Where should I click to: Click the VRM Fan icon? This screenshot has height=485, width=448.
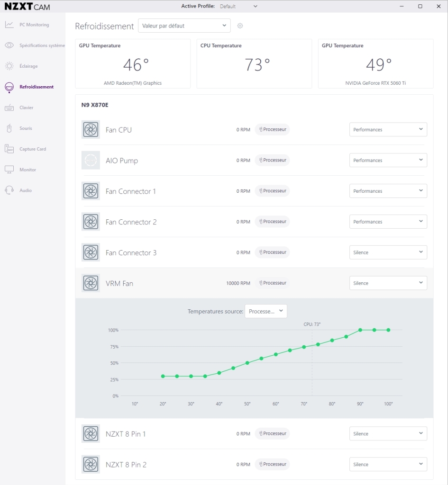[91, 283]
